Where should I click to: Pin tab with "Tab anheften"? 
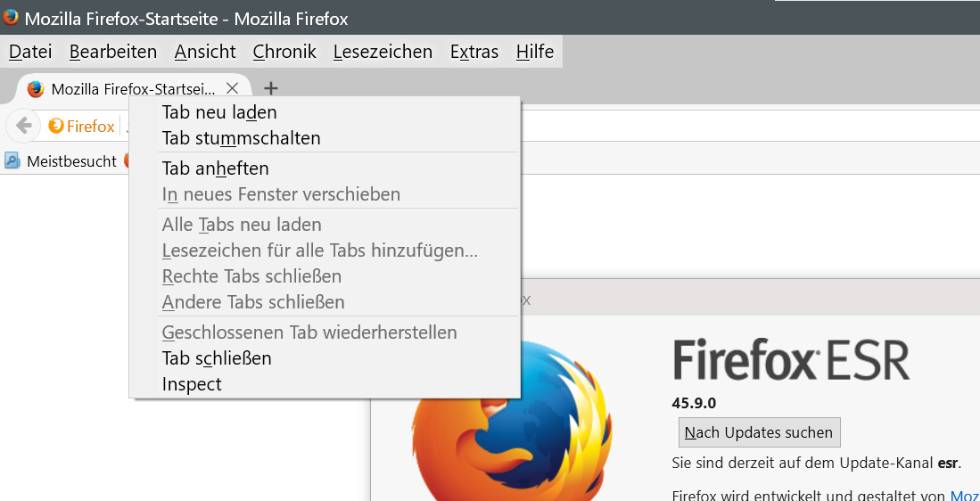click(215, 168)
